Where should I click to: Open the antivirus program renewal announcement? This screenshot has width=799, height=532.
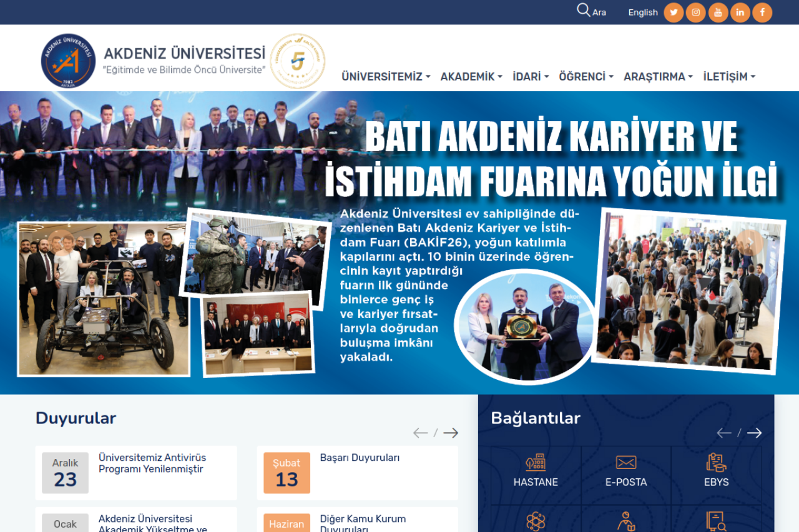pyautogui.click(x=152, y=463)
